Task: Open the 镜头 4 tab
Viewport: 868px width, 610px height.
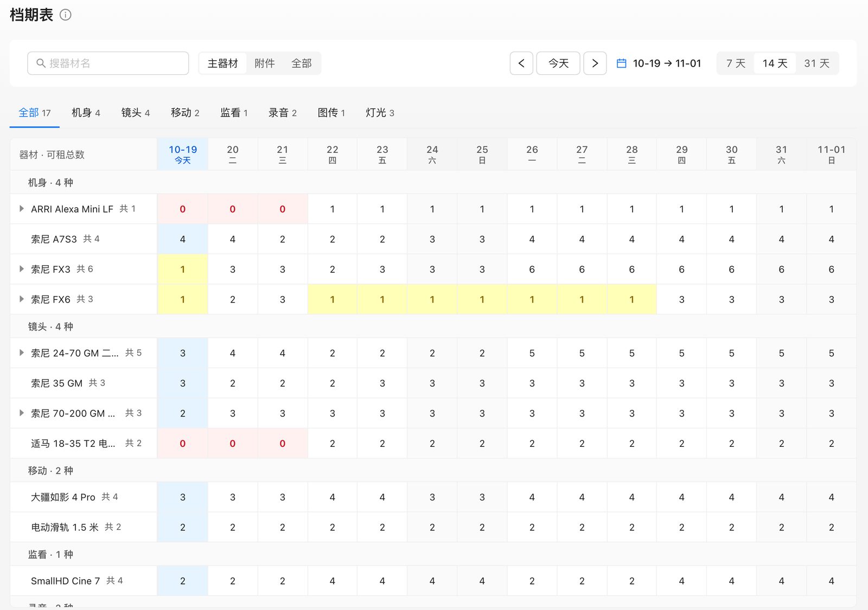Action: 136,113
